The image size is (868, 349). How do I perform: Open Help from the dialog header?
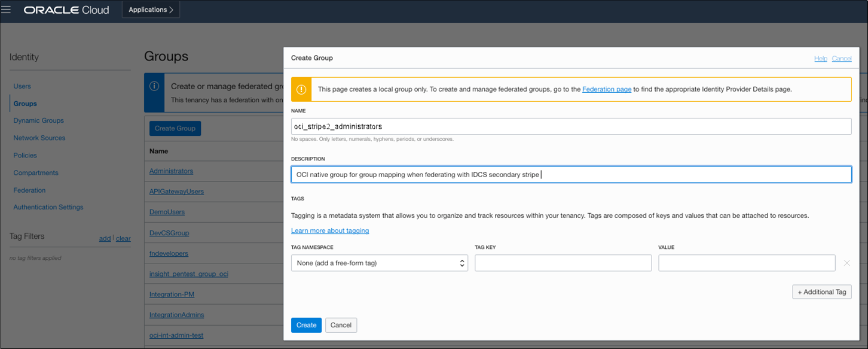(x=820, y=58)
